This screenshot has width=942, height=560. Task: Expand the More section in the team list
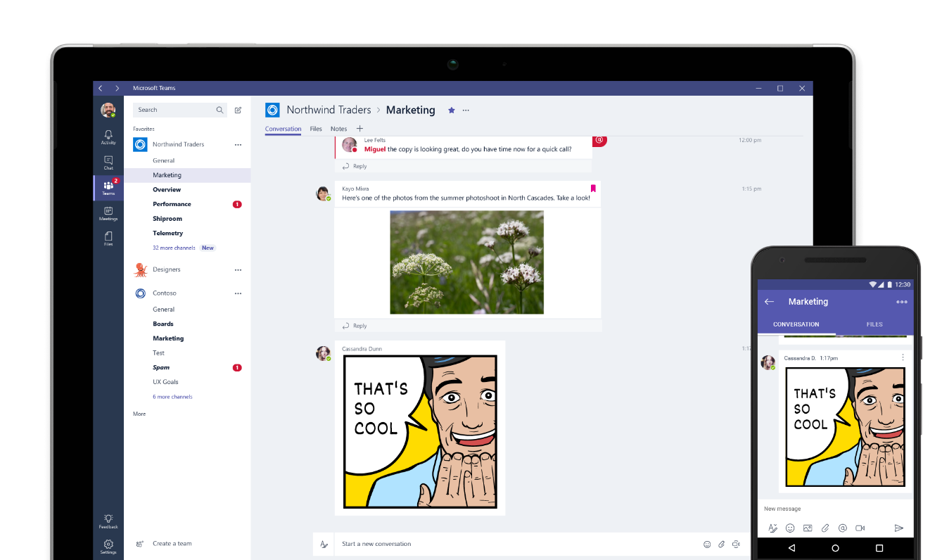139,414
